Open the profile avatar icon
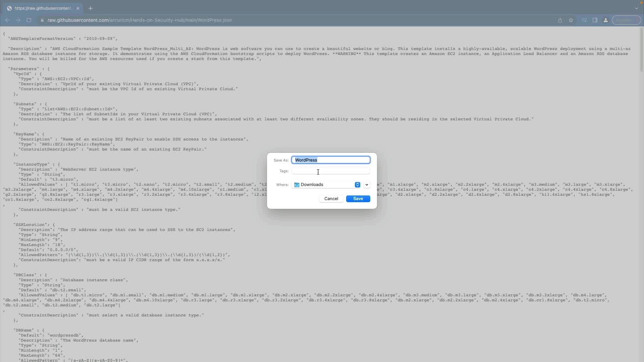The width and height of the screenshot is (644, 362). click(x=606, y=20)
